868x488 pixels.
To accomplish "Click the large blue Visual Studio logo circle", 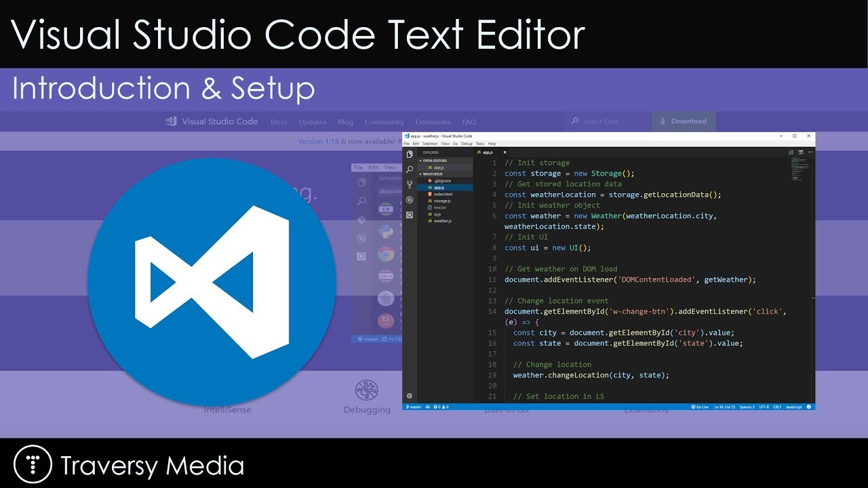I will [212, 282].
